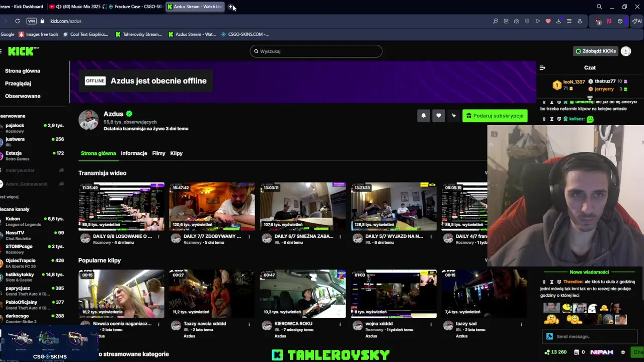644x362 pixels.
Task: Open the Cool Text Graphics bookmark
Action: 86,34
